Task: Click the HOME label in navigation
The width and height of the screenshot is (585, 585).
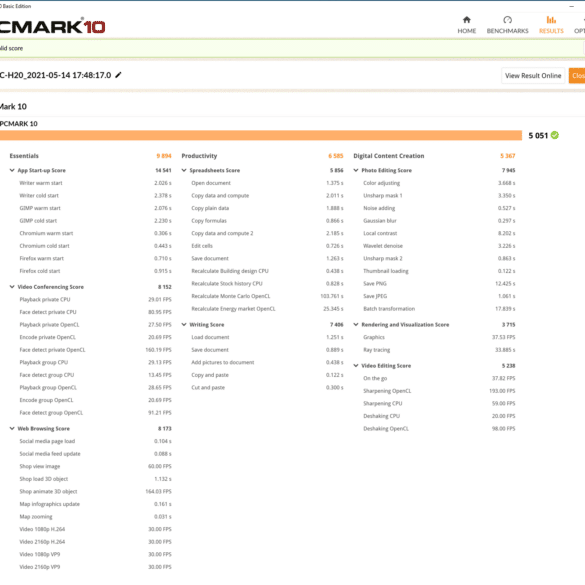Action: pyautogui.click(x=467, y=31)
